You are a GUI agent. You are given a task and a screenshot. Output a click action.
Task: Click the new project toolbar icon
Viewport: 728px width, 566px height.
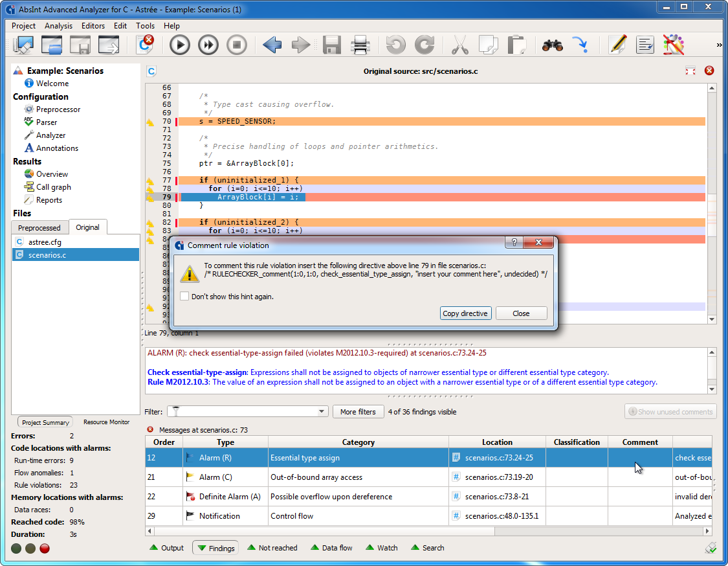click(23, 45)
